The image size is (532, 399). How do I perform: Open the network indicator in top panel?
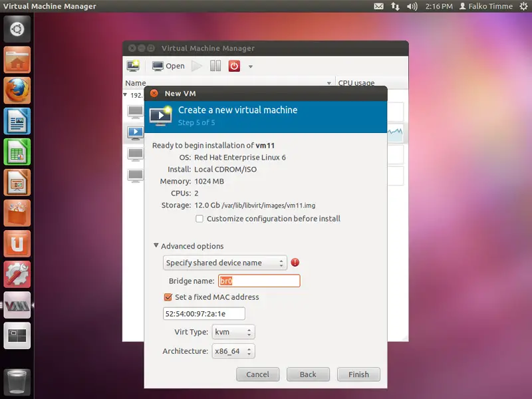pos(395,6)
